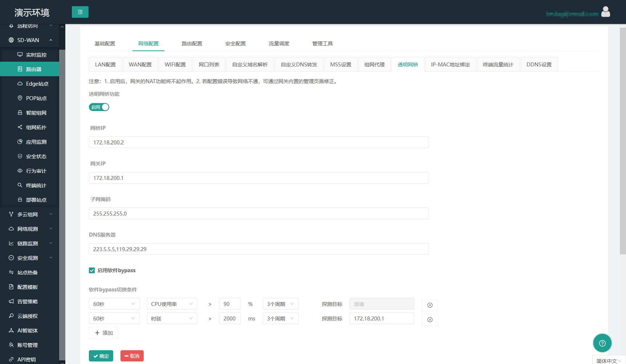This screenshot has width=626, height=364.
Task: Open the 60秒 dropdown in 时延 row
Action: [114, 318]
